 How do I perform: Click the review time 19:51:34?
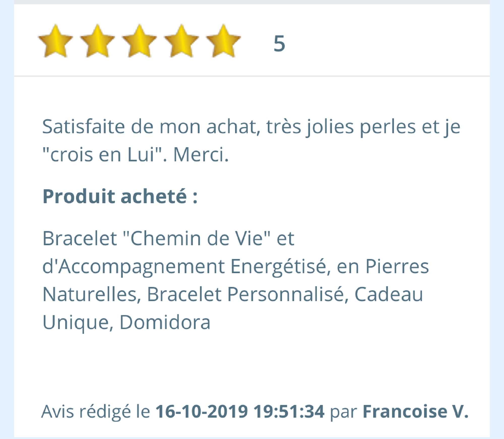click(x=289, y=412)
